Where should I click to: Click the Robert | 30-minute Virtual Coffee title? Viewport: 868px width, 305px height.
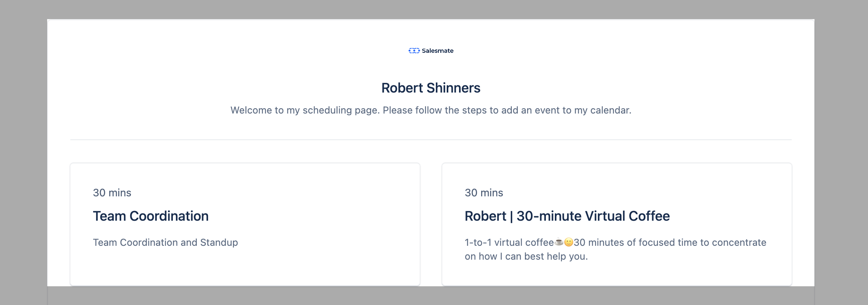pos(567,216)
